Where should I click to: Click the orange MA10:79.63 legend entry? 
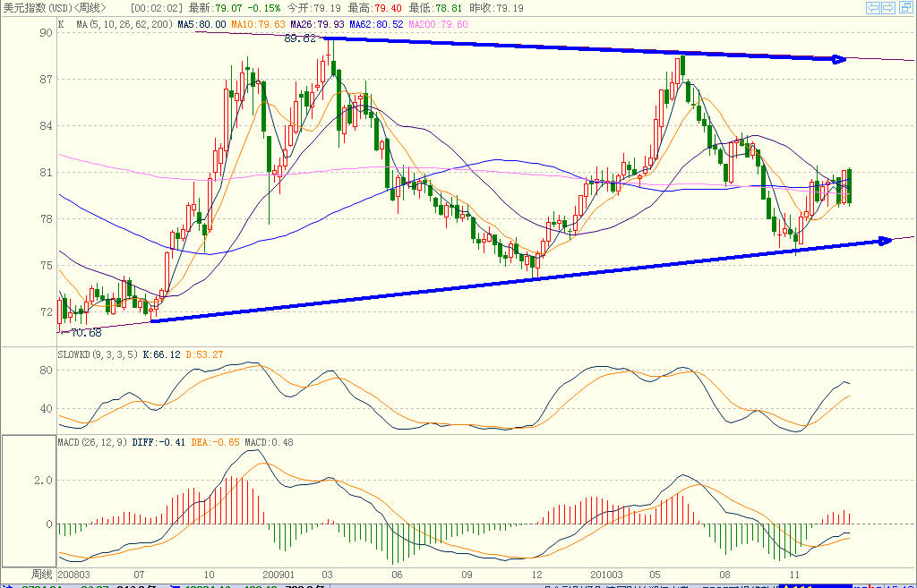tap(258, 24)
